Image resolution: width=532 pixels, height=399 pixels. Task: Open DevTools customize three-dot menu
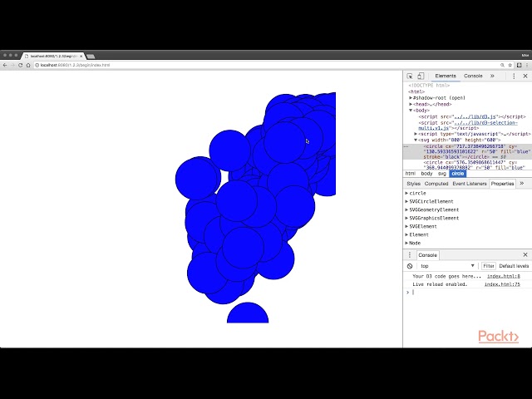click(514, 76)
